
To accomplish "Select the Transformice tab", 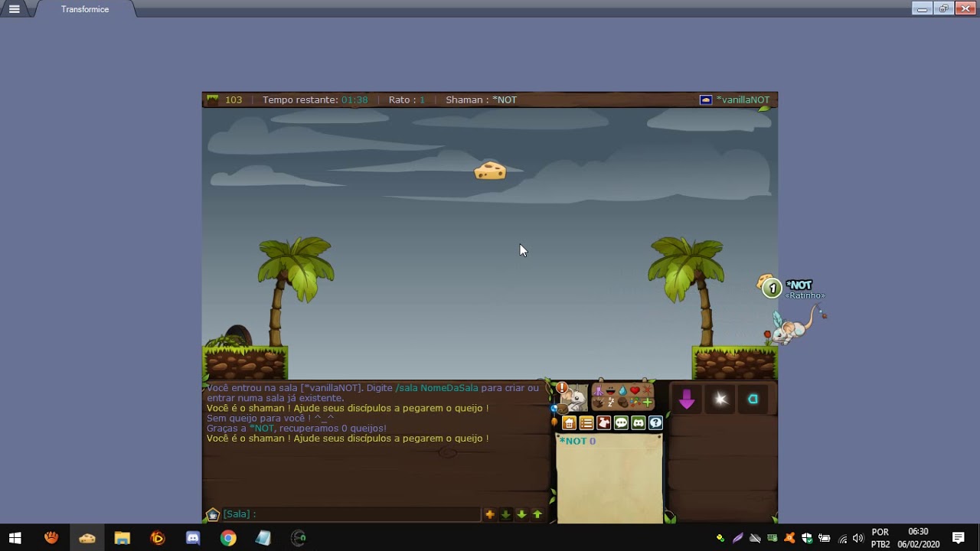I will tap(85, 9).
